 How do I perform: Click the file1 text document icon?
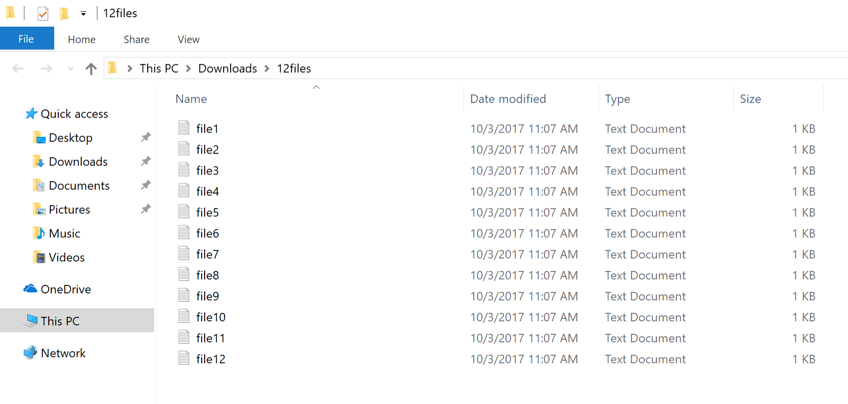pos(184,128)
